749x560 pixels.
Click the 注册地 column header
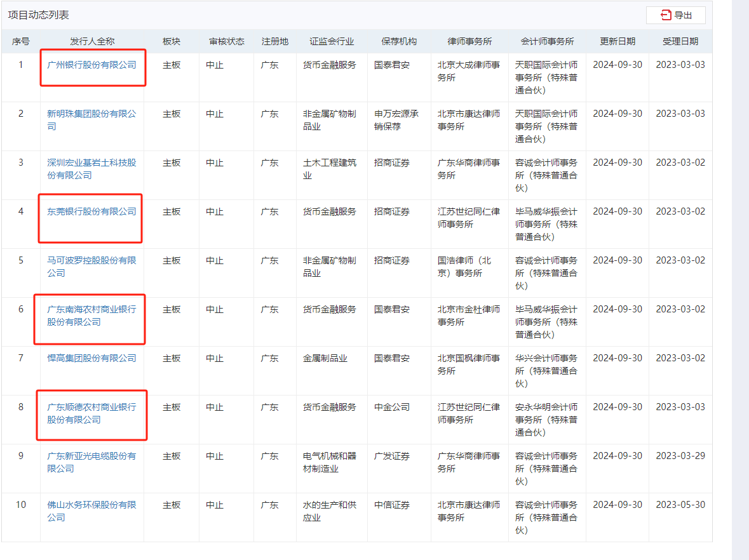(x=274, y=41)
